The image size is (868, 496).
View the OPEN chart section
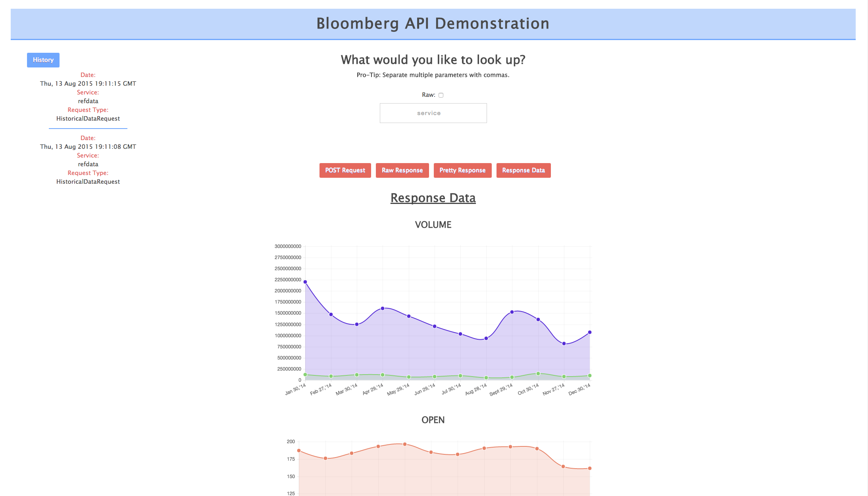[x=433, y=420]
